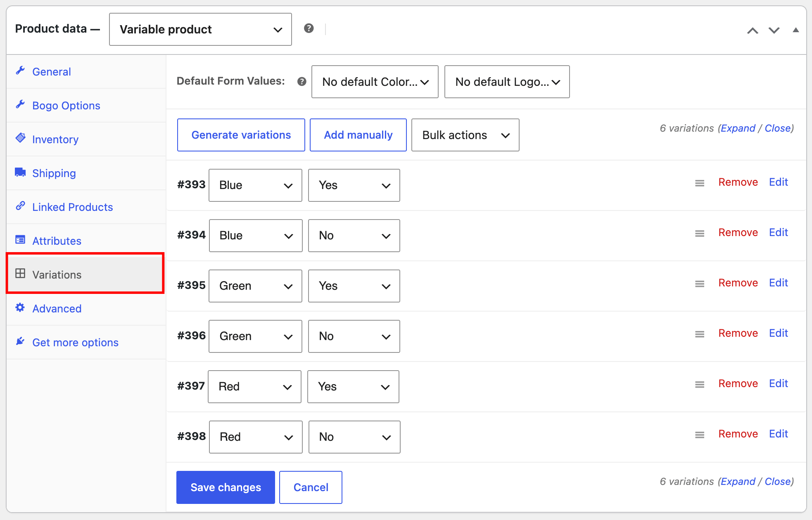Viewport: 812px width, 520px height.
Task: Switch to the General tab
Action: (x=86, y=71)
